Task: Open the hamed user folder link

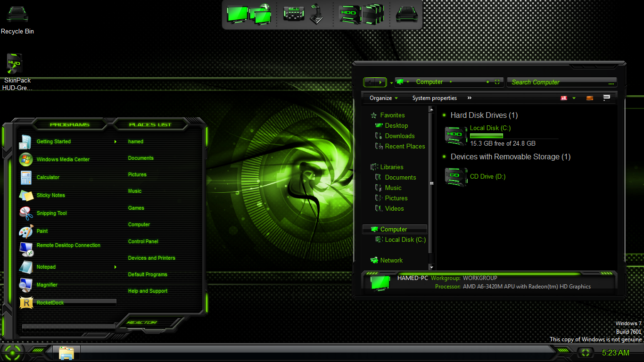Action: tap(136, 141)
